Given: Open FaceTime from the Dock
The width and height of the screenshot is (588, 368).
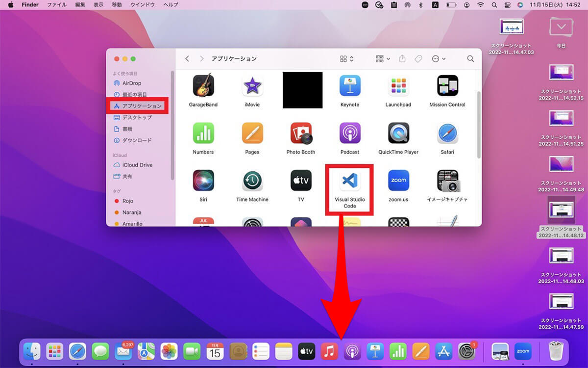Looking at the screenshot, I should [x=192, y=351].
